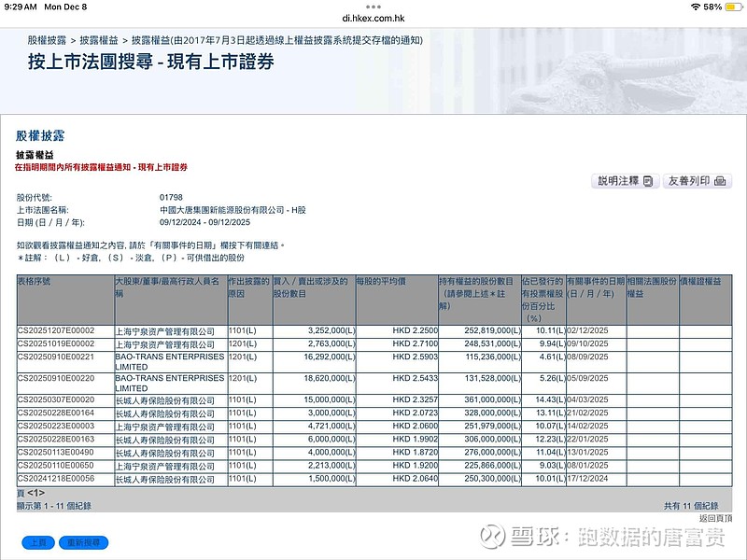Select form serial CS20250228E00164

click(56, 413)
